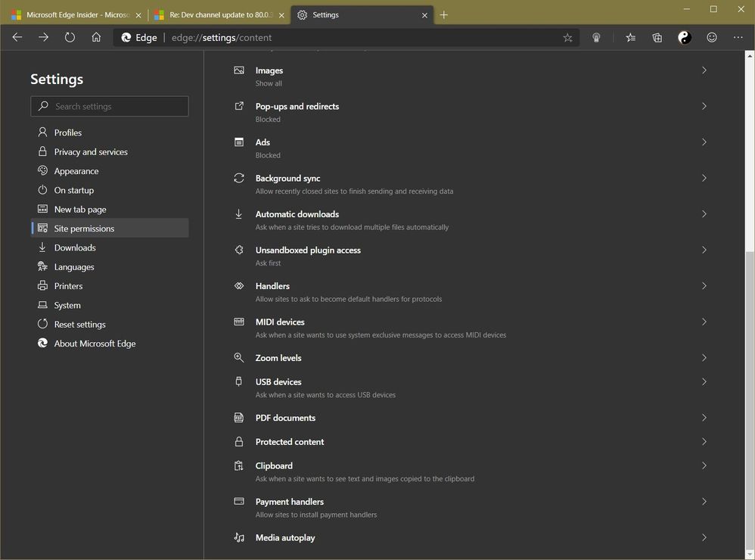Screen dimensions: 755x560
Task: Expand the Clipboard chevron
Action: 704,465
